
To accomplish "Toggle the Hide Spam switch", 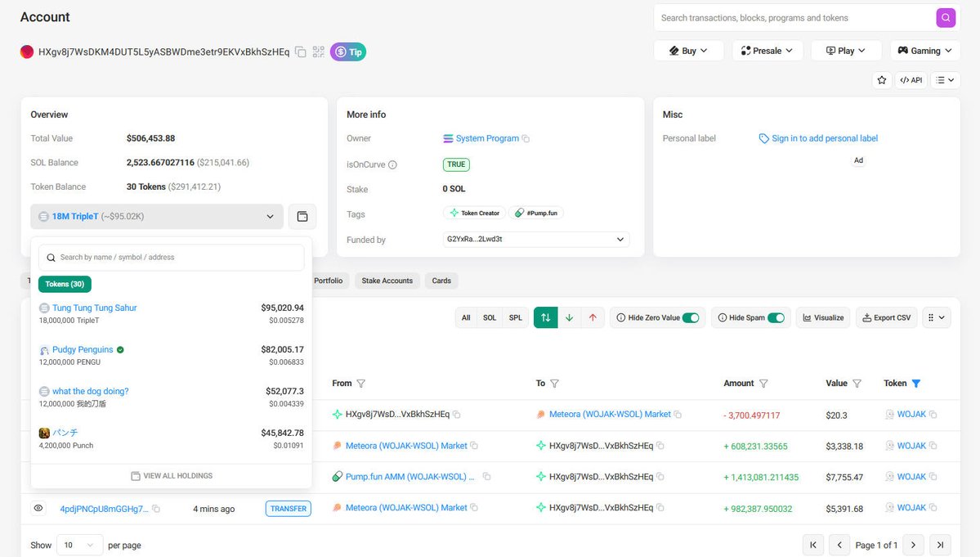I will coord(776,317).
